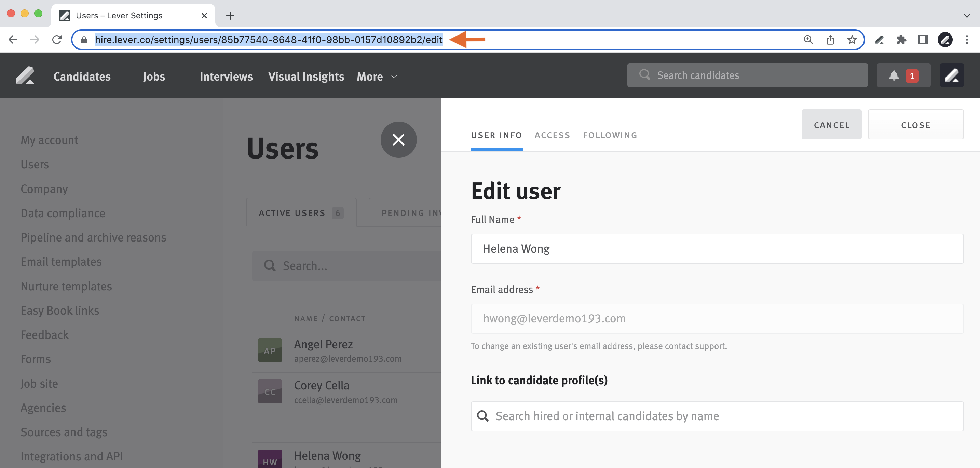
Task: Open Pipeline and archive reasons settings
Action: [x=93, y=238]
